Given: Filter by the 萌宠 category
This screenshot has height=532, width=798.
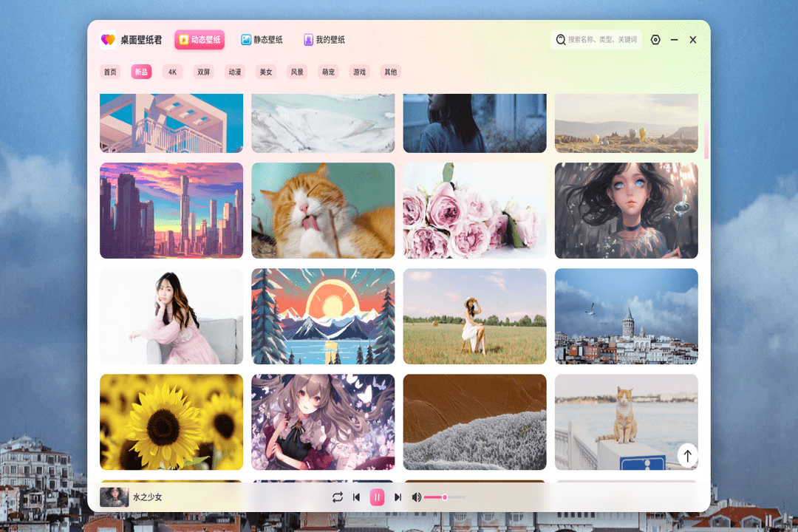Looking at the screenshot, I should tap(328, 72).
